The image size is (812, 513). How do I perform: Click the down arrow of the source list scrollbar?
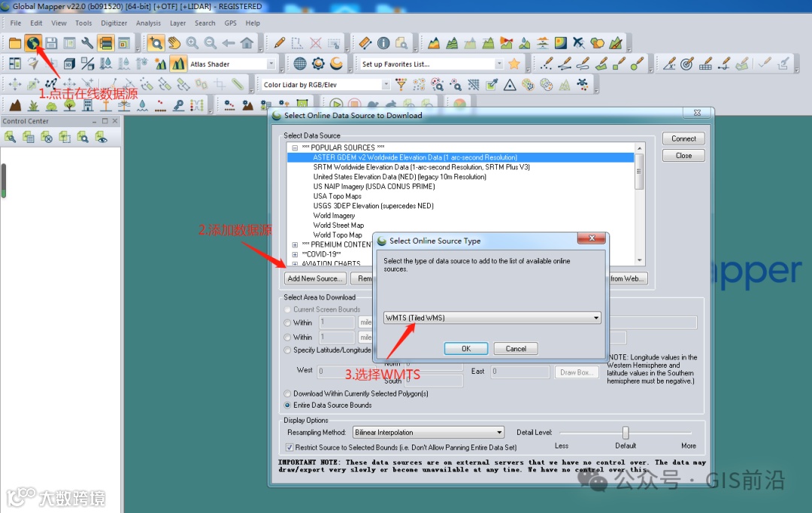click(x=640, y=260)
